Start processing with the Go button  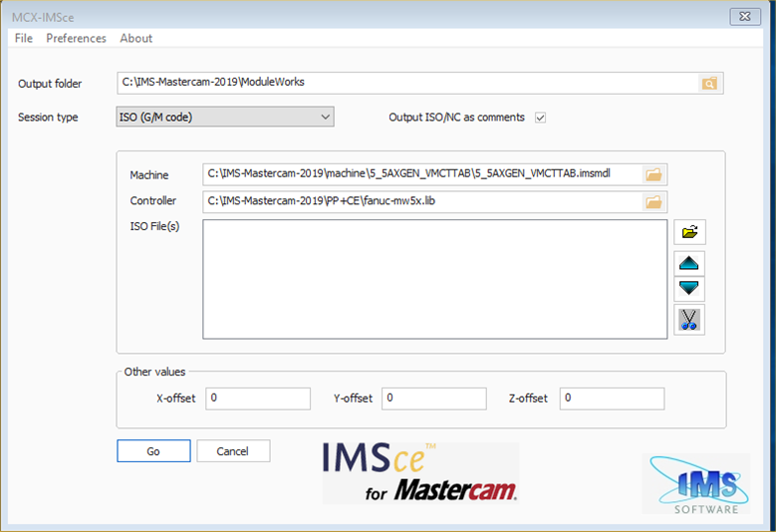coord(153,451)
